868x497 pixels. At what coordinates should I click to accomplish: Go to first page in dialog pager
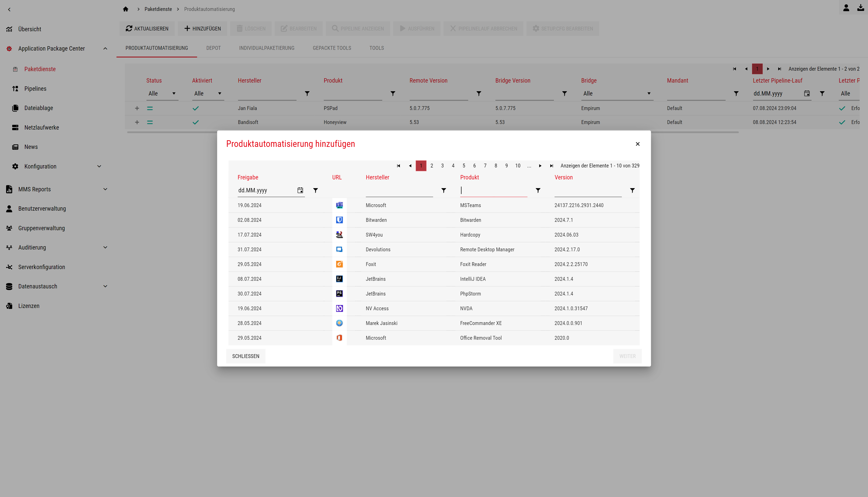[x=398, y=166]
